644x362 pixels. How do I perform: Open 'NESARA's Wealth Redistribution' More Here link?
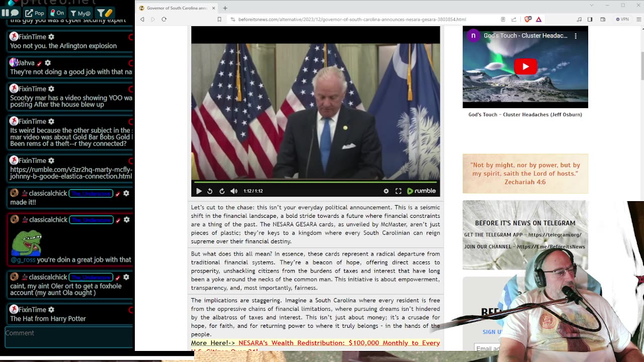315,346
